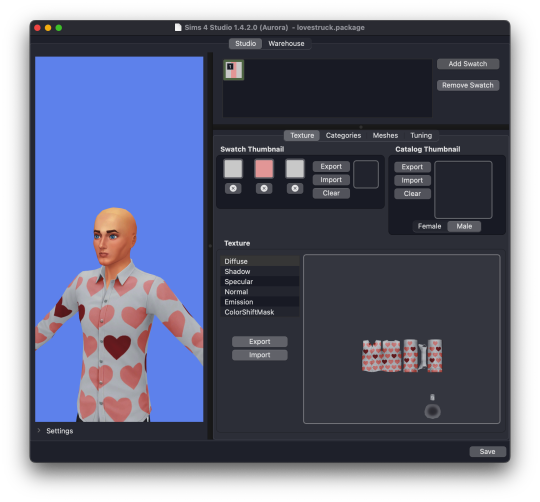Minimize the Sims 4 Studio window

point(48,28)
